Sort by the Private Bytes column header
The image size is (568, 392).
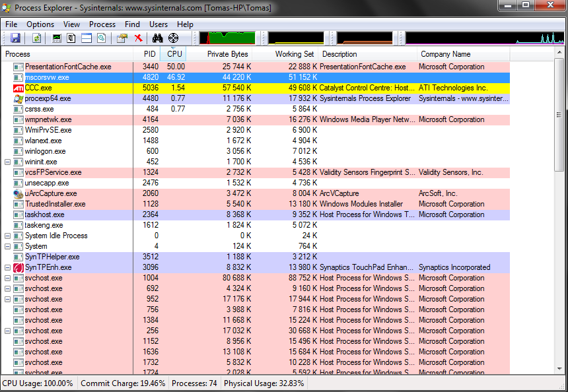point(219,54)
